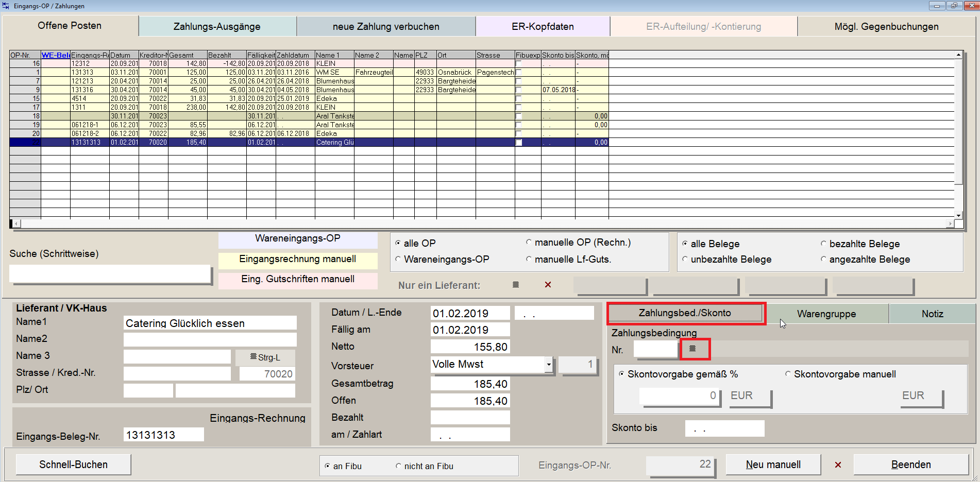
Task: Click Eingangsrechnung manuell button
Action: coord(298,260)
